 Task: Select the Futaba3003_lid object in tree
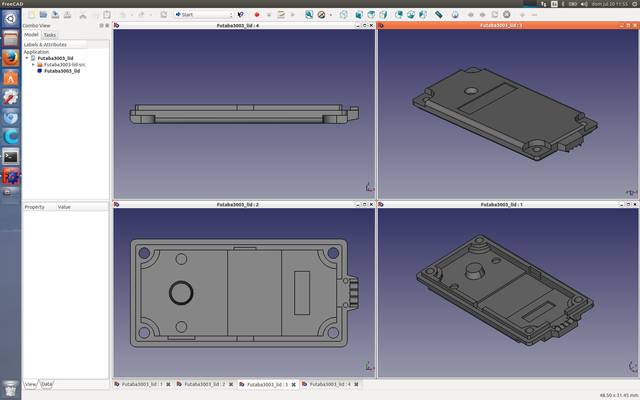62,71
